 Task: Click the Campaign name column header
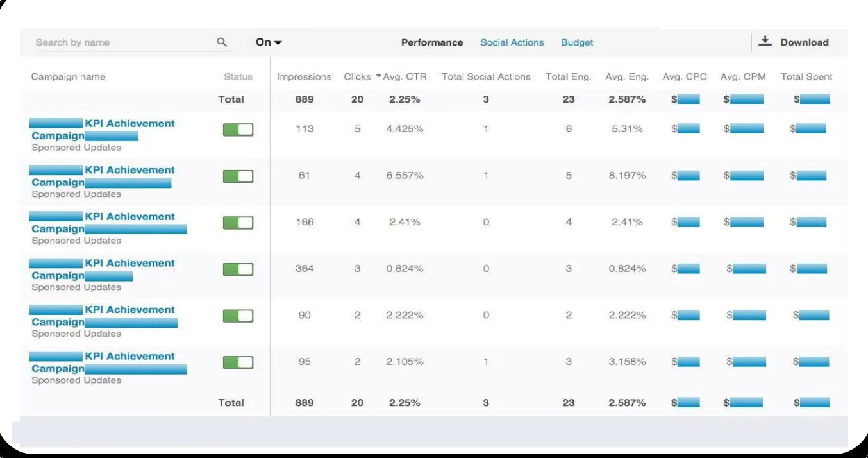click(x=68, y=76)
